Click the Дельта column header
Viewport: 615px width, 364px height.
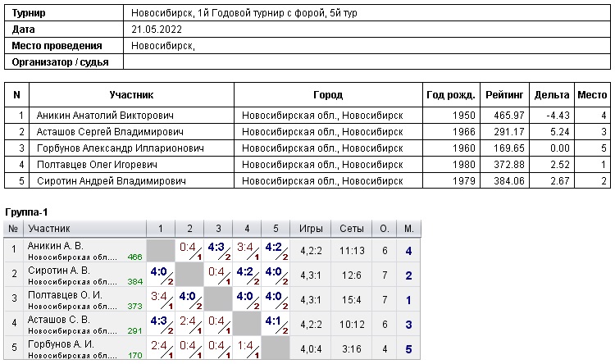click(551, 95)
